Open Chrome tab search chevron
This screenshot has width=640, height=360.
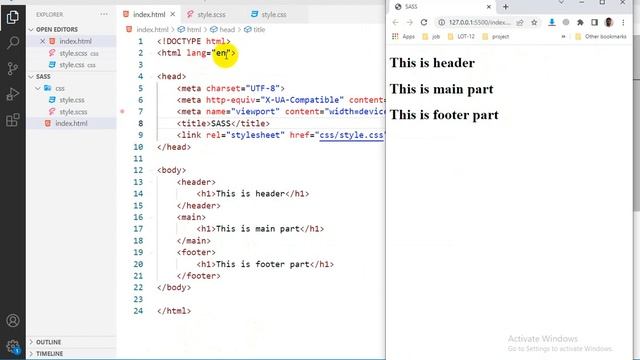click(562, 3)
